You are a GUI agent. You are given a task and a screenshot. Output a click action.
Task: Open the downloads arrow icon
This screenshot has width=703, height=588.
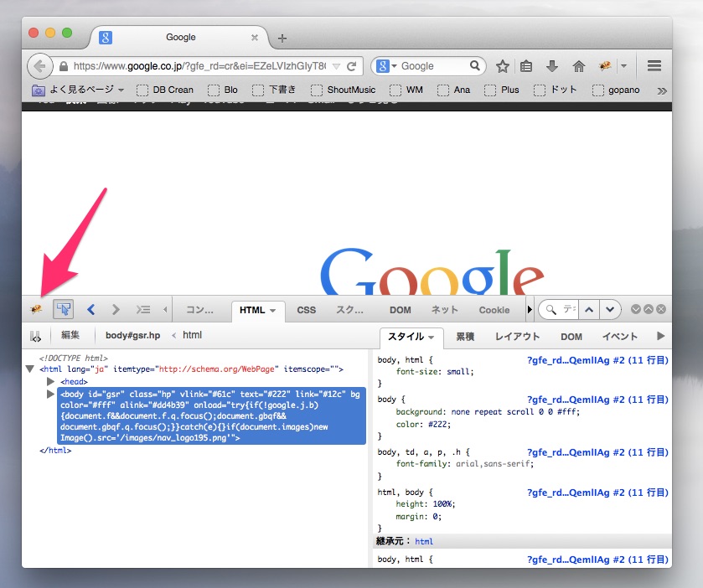coord(552,66)
